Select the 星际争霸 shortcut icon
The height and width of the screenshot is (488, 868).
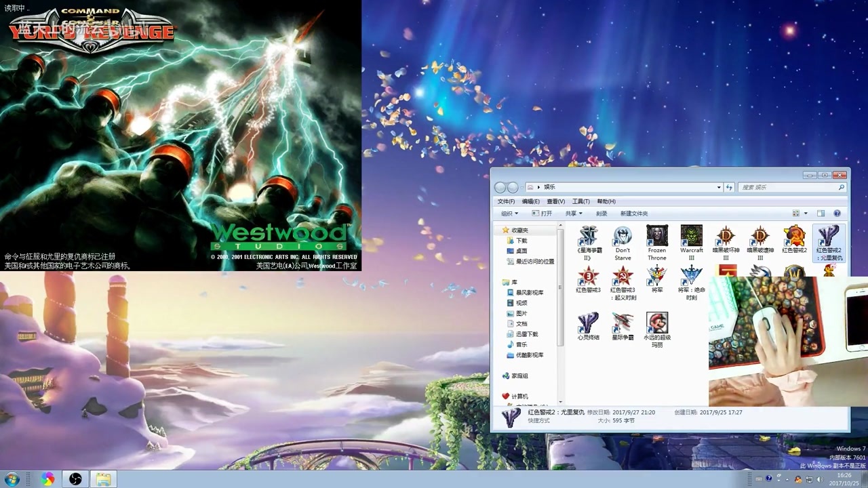[x=623, y=326]
